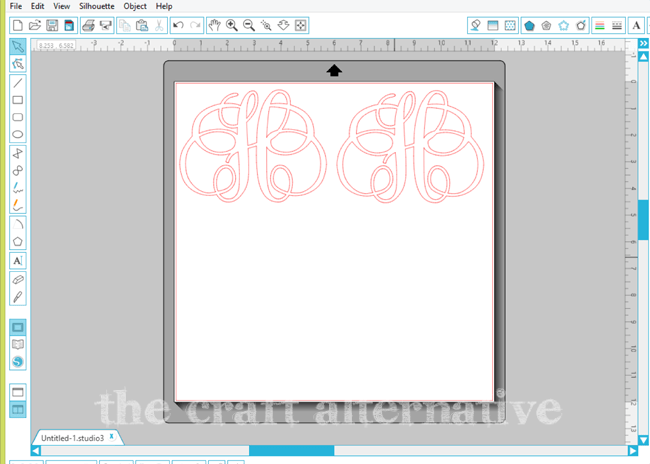Open the View menu
Image resolution: width=650 pixels, height=464 pixels.
(x=61, y=6)
